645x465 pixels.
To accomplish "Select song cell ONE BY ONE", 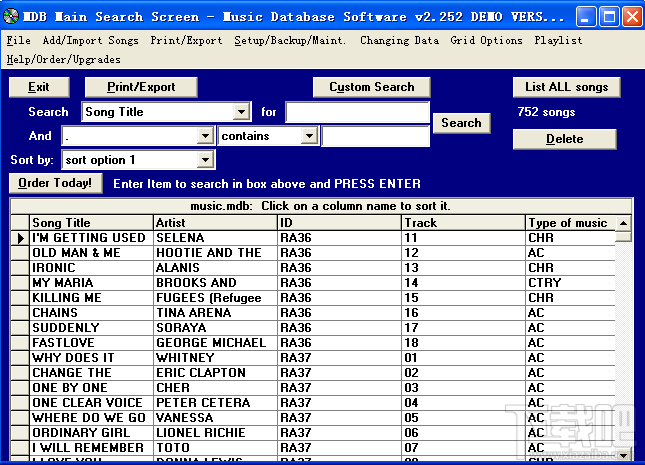I will pyautogui.click(x=91, y=388).
